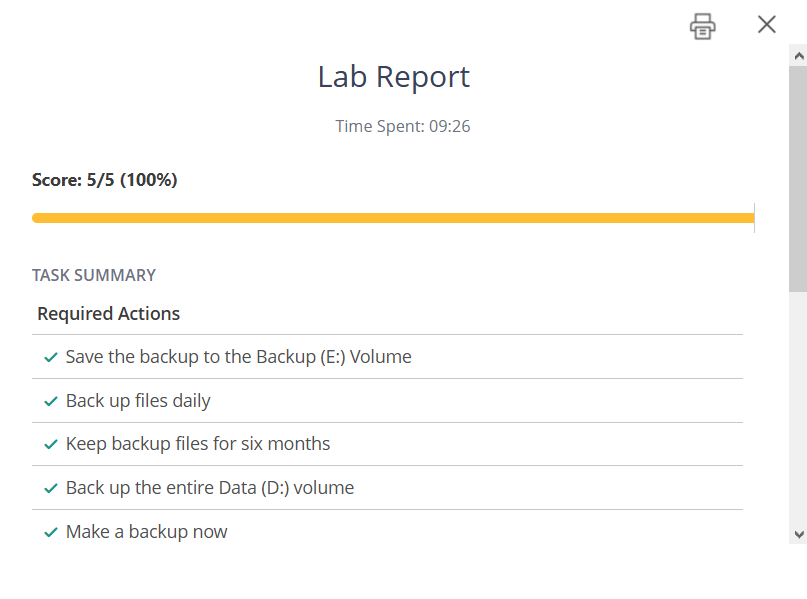Click the printer icon to print report
Screen dimensions: 807x599
[703, 26]
